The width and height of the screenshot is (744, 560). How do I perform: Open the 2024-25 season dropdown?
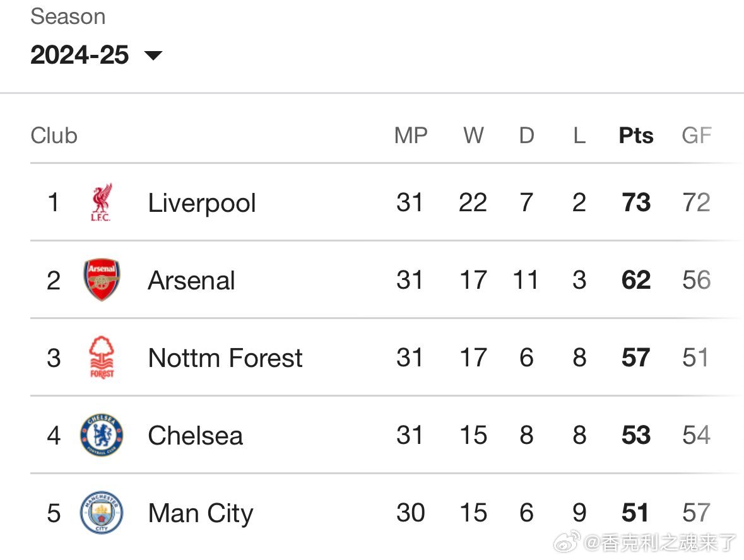pos(97,55)
